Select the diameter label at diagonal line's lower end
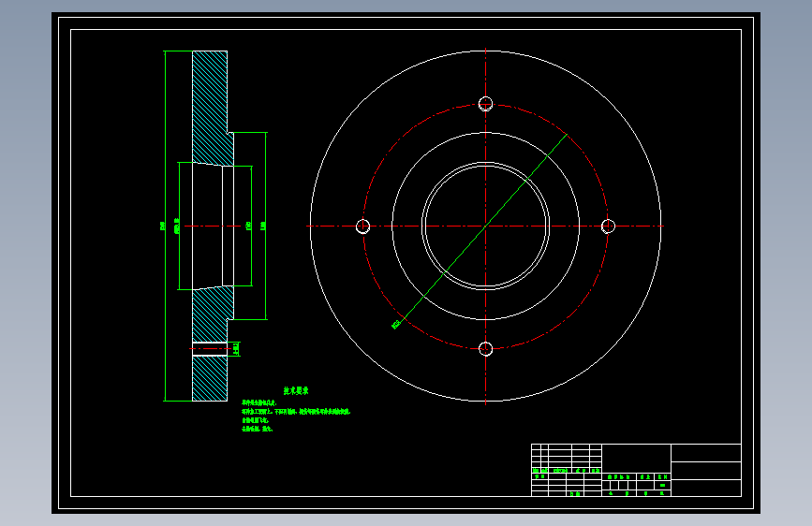This screenshot has height=526, width=812. coord(396,325)
